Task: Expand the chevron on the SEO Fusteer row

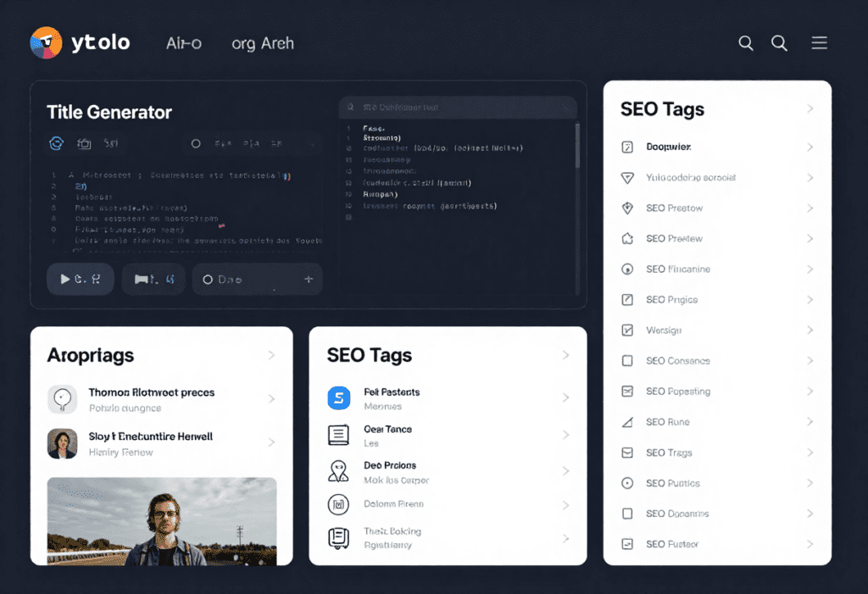Action: 810,544
